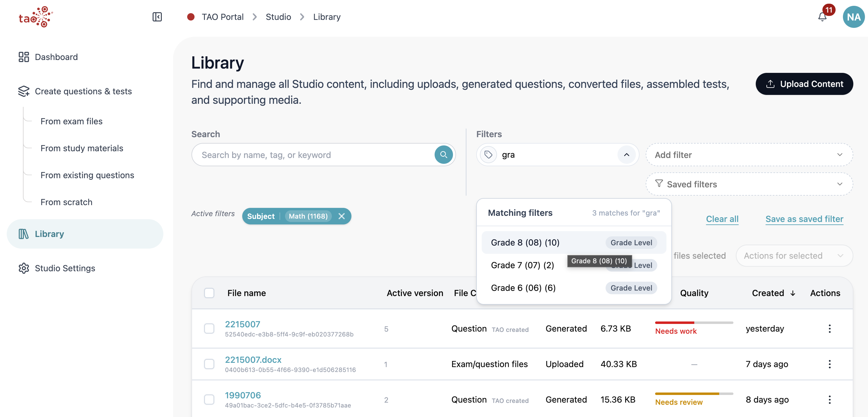868x417 pixels.
Task: Open From study materials in sidebar
Action: (82, 148)
